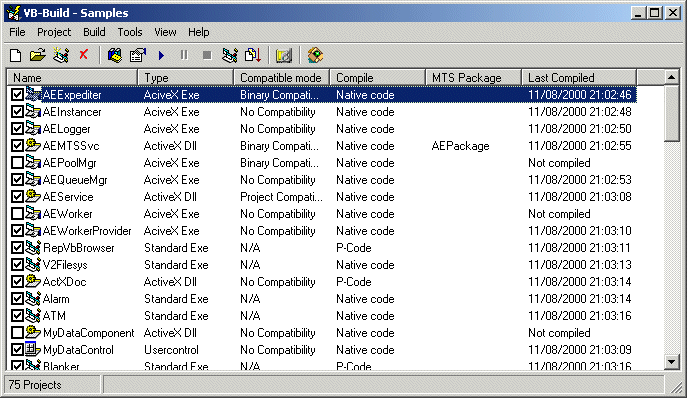The image size is (687, 398).
Task: Click the package box toolbar icon
Action: coord(315,55)
